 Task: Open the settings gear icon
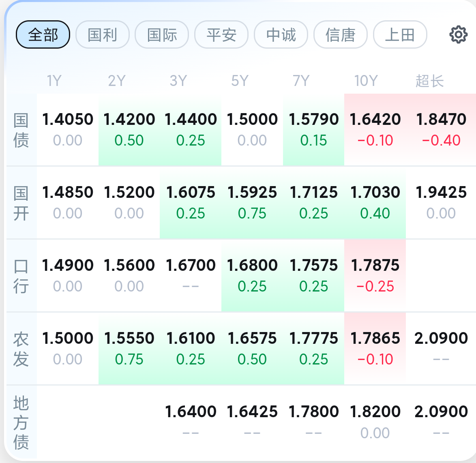tap(458, 34)
